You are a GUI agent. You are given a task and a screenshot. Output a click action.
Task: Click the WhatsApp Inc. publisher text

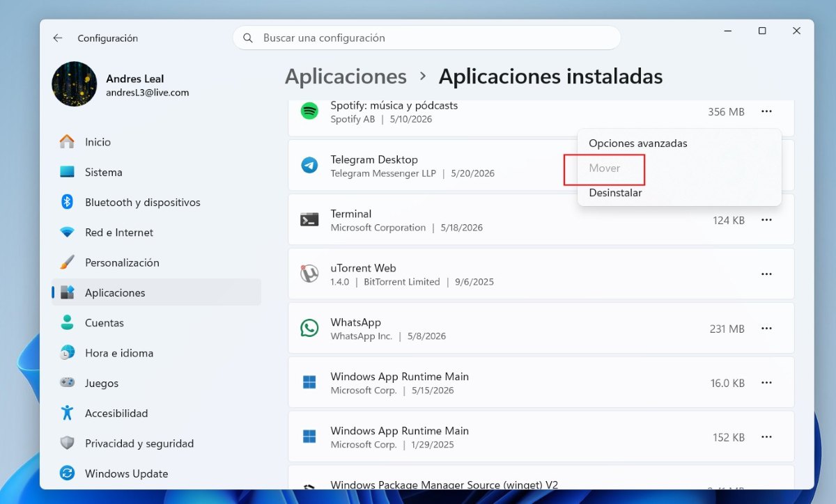[361, 336]
